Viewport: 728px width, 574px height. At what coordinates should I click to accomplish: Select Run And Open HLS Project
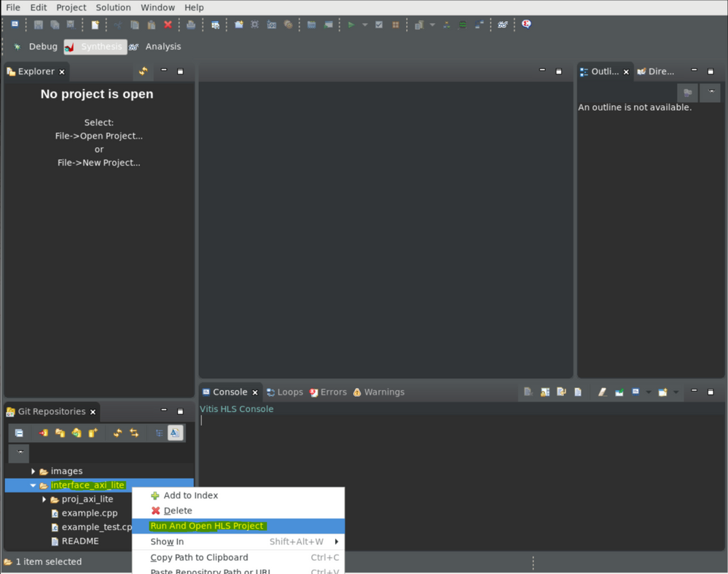click(207, 526)
